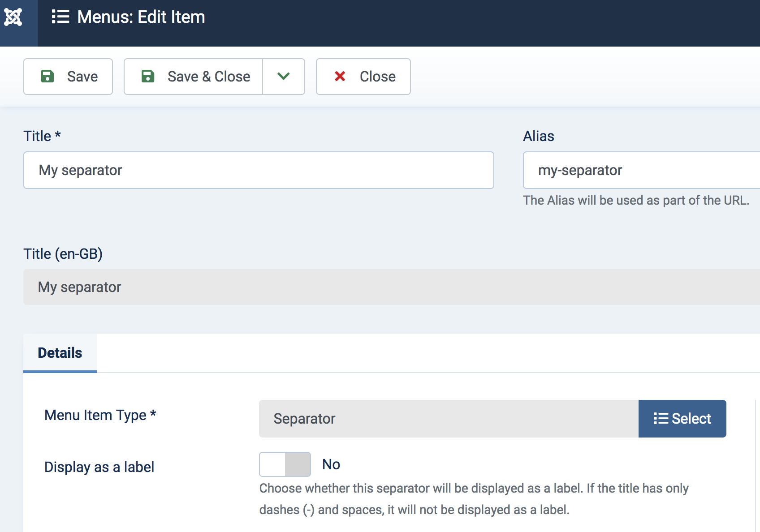The width and height of the screenshot is (760, 532).
Task: Click the separator label description text
Action: [x=474, y=499]
